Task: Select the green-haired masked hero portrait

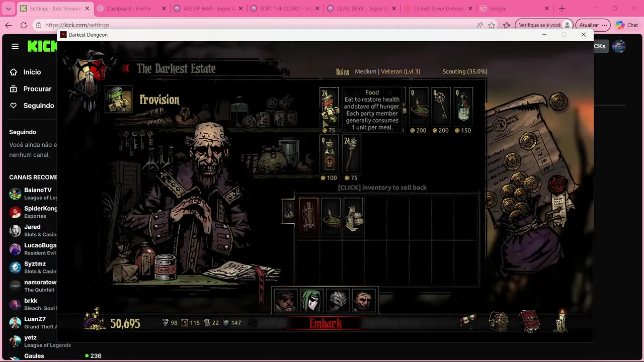Action: (311, 300)
